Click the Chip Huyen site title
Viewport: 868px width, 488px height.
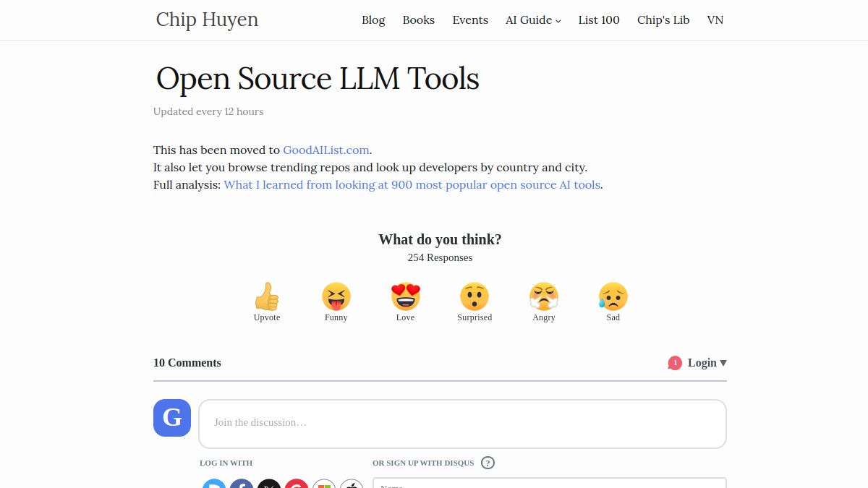tap(207, 20)
